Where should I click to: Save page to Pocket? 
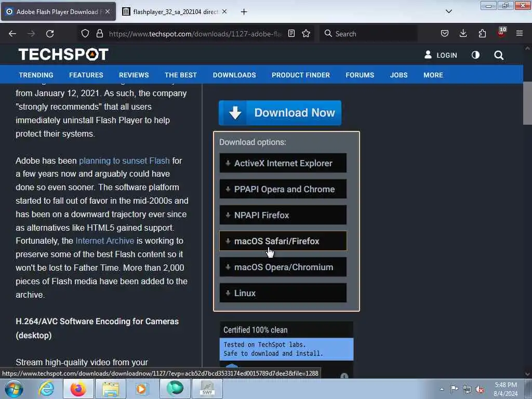coord(445,33)
